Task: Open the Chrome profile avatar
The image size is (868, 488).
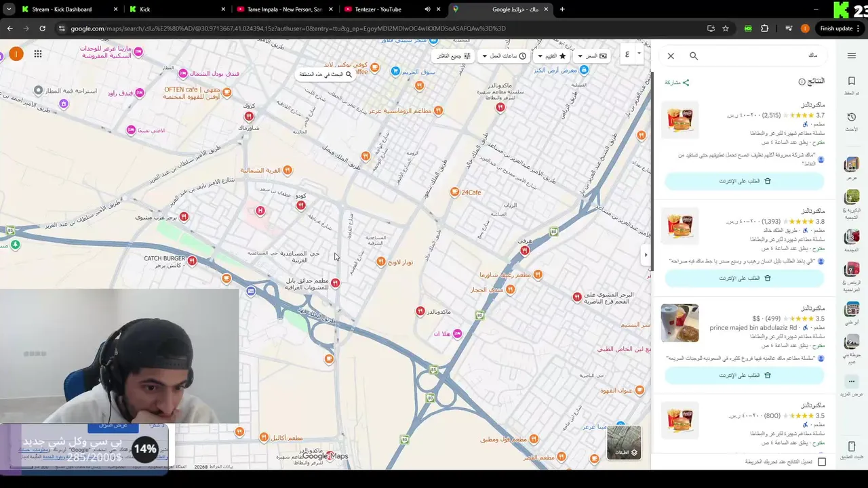Action: click(805, 28)
